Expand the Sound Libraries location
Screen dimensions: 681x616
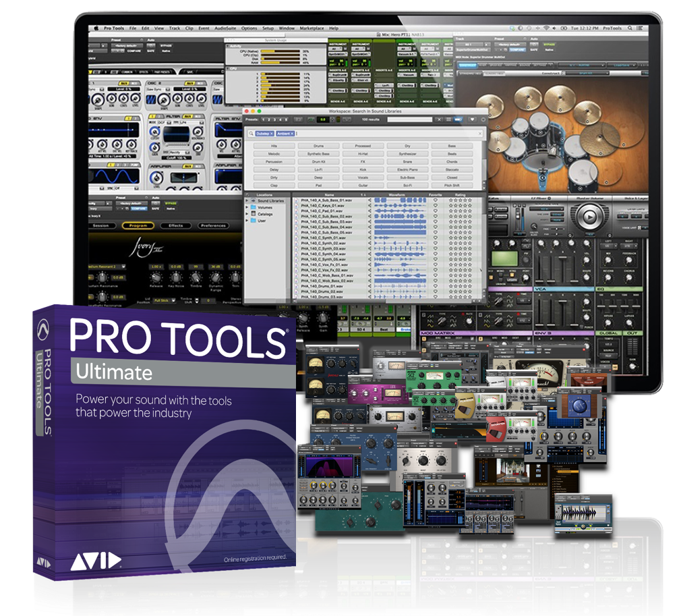247,201
